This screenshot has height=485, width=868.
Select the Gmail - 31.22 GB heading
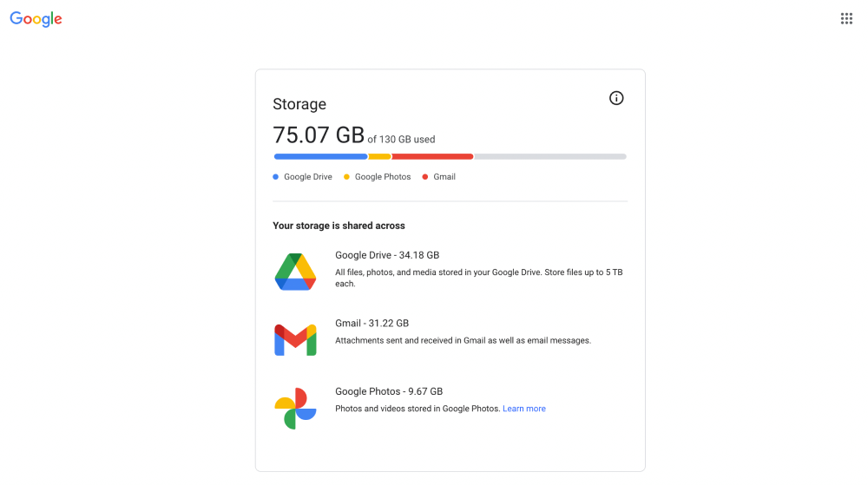(372, 323)
